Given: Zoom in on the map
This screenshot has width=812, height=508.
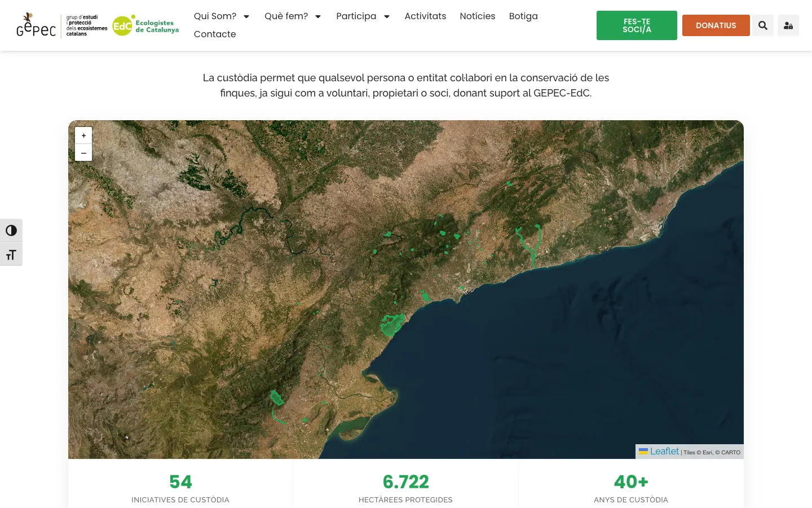Looking at the screenshot, I should [x=83, y=135].
